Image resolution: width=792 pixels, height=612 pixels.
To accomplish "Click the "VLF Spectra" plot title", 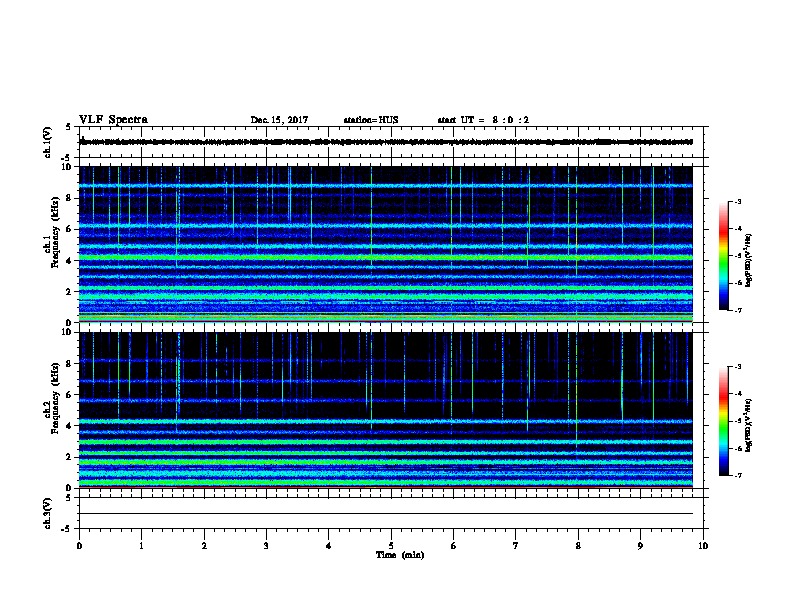I will [x=113, y=120].
